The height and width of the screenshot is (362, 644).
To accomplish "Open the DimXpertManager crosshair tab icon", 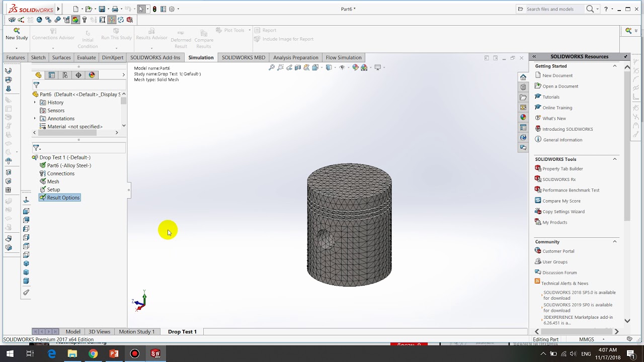I will coord(78,75).
